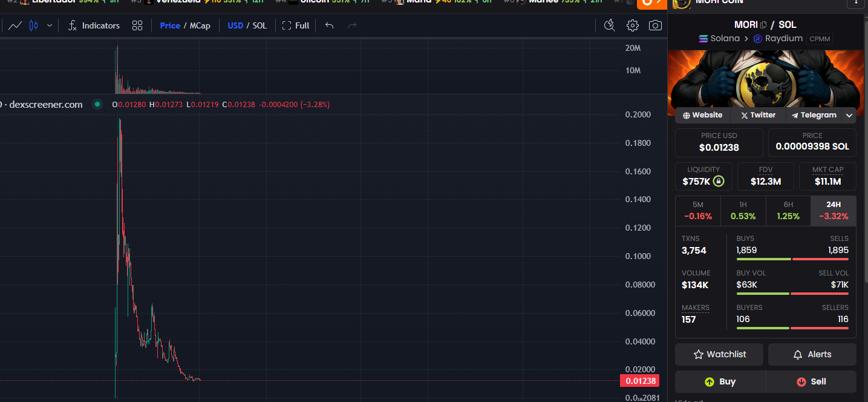
Task: Undo the last chart action
Action: [x=329, y=25]
